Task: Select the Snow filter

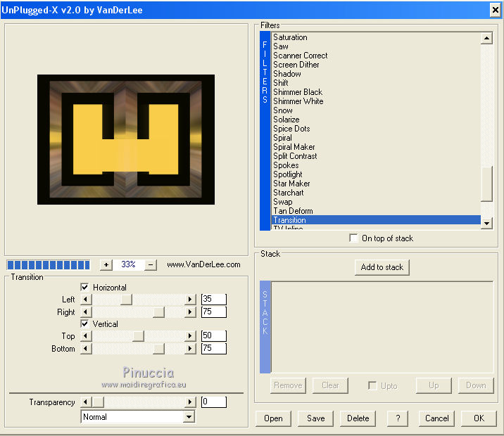Action: (283, 110)
